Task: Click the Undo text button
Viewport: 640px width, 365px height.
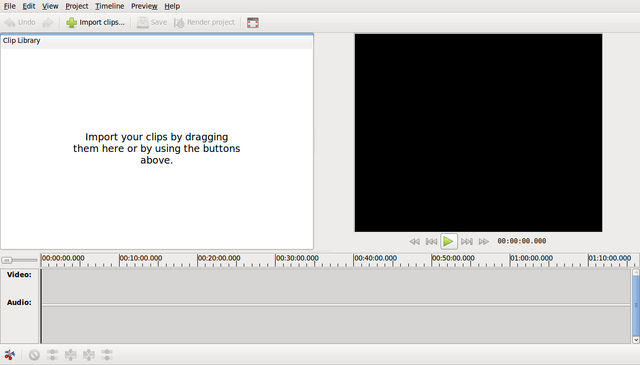Action: click(27, 22)
